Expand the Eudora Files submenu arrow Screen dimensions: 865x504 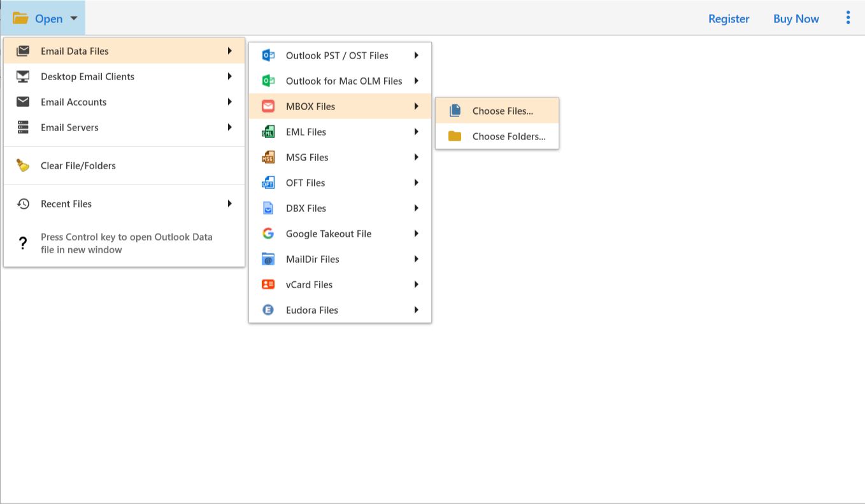click(416, 310)
